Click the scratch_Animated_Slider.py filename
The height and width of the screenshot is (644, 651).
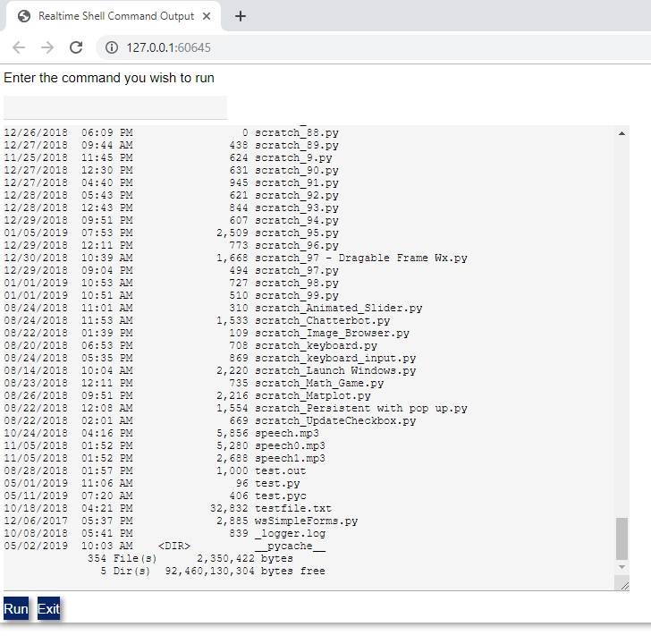tap(338, 308)
